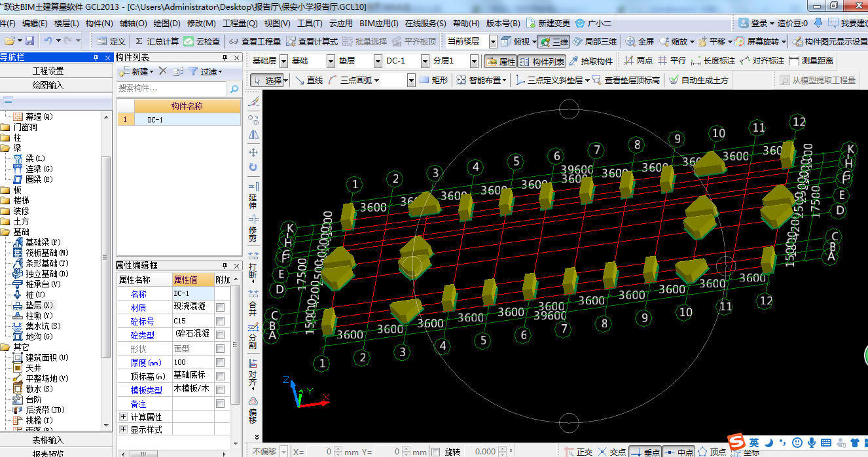Select 修剪 trim tool in vertical toolbar
Screen dimensions: 868x457
click(x=253, y=227)
